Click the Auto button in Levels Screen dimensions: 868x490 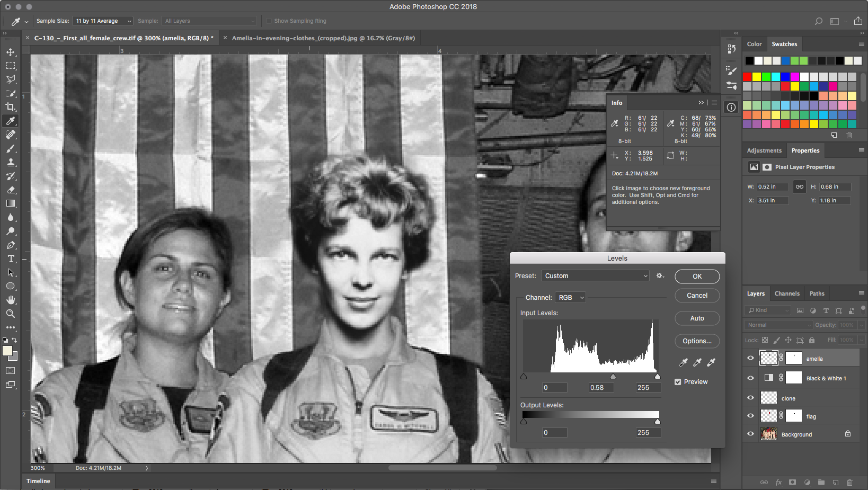(x=697, y=318)
